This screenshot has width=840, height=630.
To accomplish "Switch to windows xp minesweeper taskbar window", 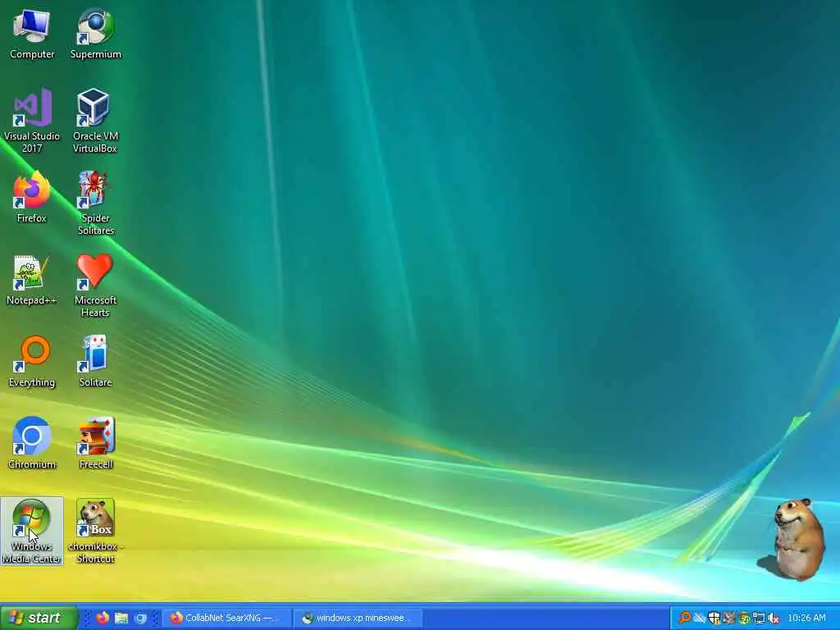I will (358, 619).
